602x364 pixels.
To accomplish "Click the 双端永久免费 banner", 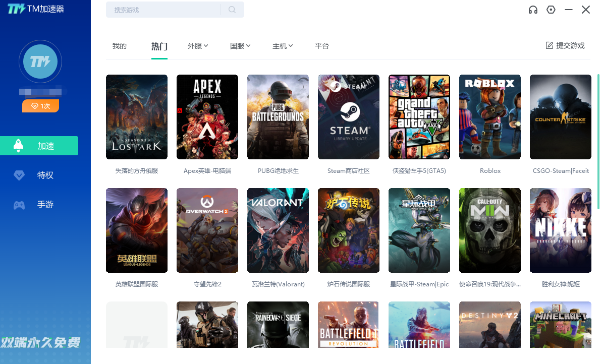I will pos(41,342).
